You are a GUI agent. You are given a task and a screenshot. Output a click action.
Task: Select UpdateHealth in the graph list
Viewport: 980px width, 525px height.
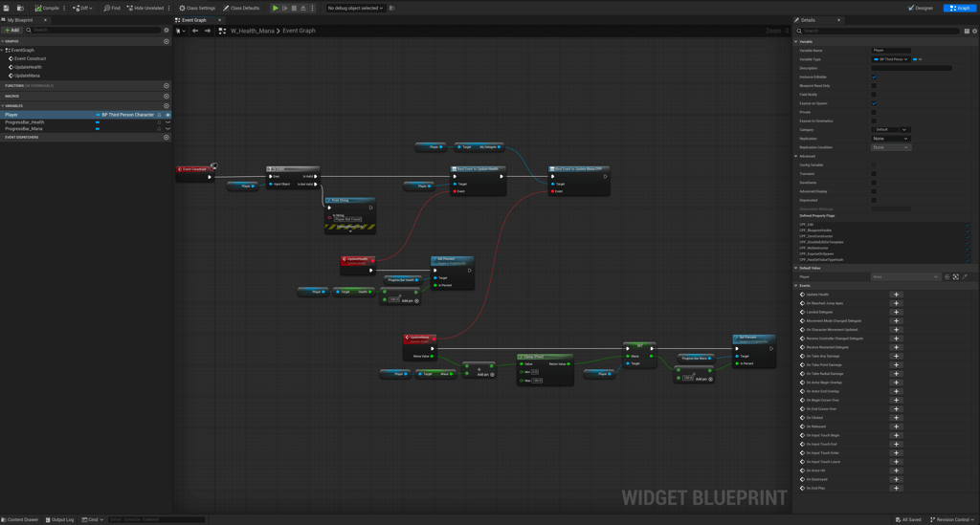pos(28,67)
